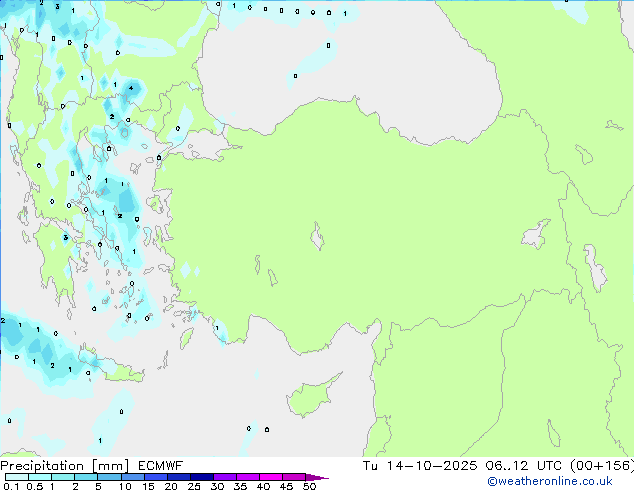
Task: Click the 25–30 mm navy legend box
Action: 201,477
